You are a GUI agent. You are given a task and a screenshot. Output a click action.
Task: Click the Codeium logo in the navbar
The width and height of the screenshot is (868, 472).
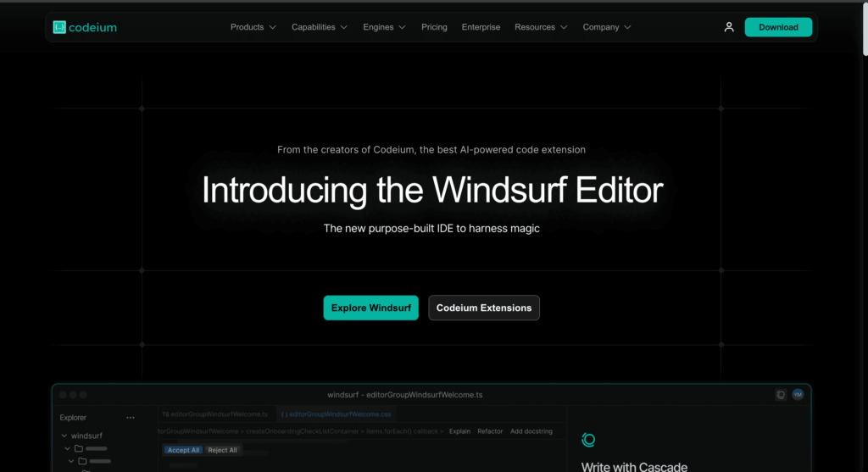(x=85, y=27)
